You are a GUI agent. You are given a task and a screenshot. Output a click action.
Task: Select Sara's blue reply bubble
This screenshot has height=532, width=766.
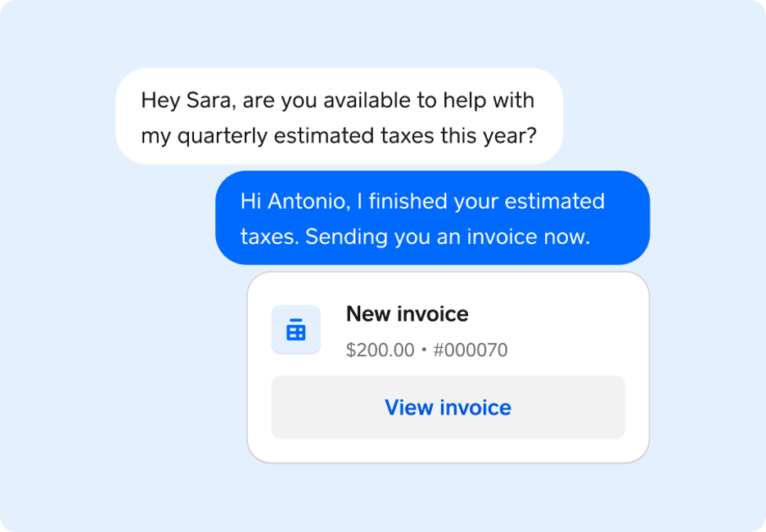tap(432, 218)
